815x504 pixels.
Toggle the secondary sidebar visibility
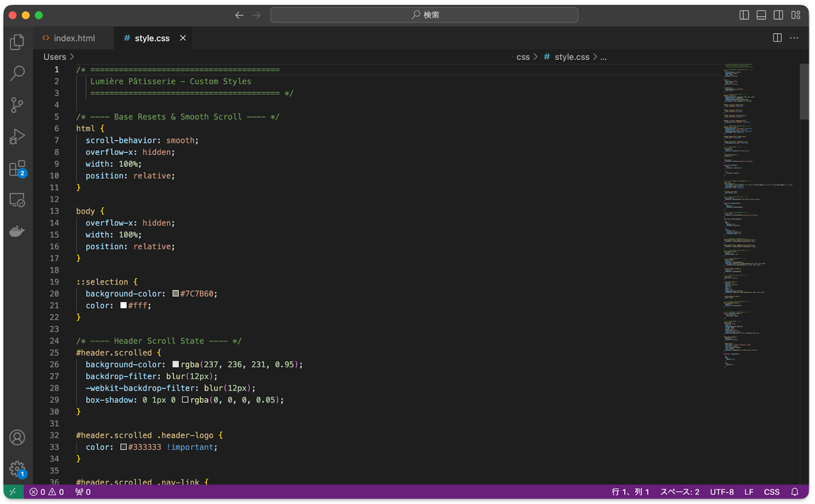(x=778, y=15)
